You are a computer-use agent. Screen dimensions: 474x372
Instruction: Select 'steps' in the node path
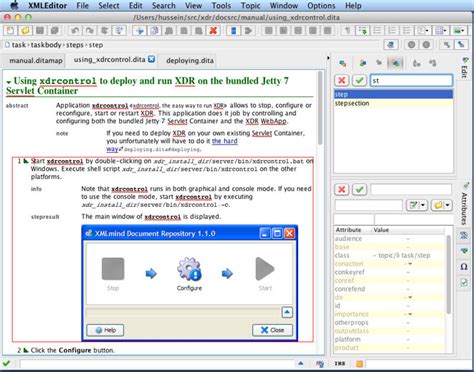(x=75, y=45)
